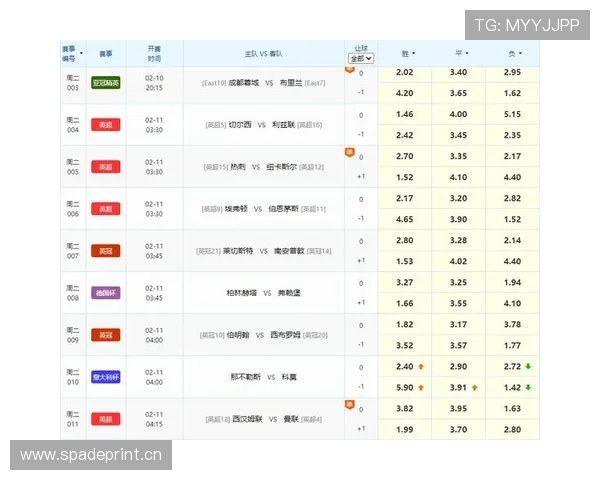Image resolution: width=600 pixels, height=480 pixels.
Task: Select handicap draw odds 3.45 in match 004
Action: [458, 135]
